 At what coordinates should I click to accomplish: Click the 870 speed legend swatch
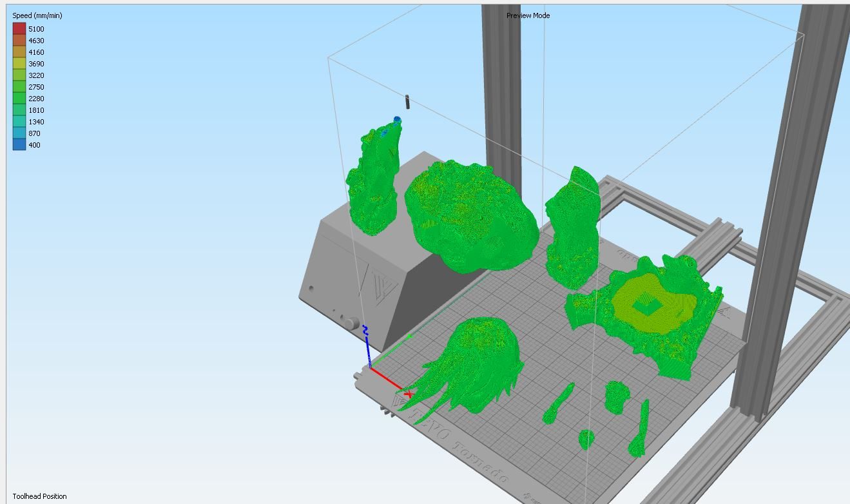pos(19,133)
